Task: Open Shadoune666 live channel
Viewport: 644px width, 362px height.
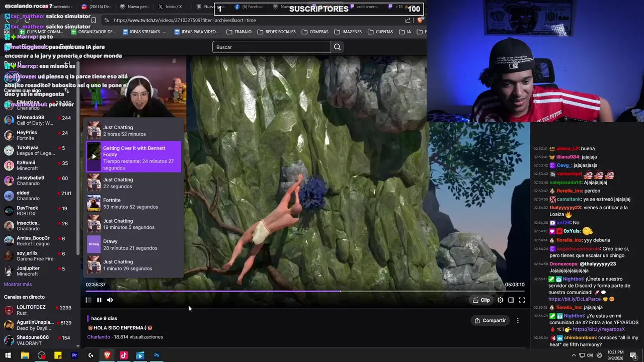Action: point(39,340)
